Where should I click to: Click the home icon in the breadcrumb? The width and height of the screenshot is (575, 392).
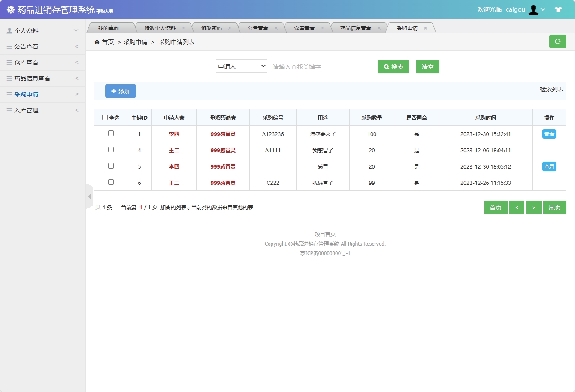coord(98,42)
